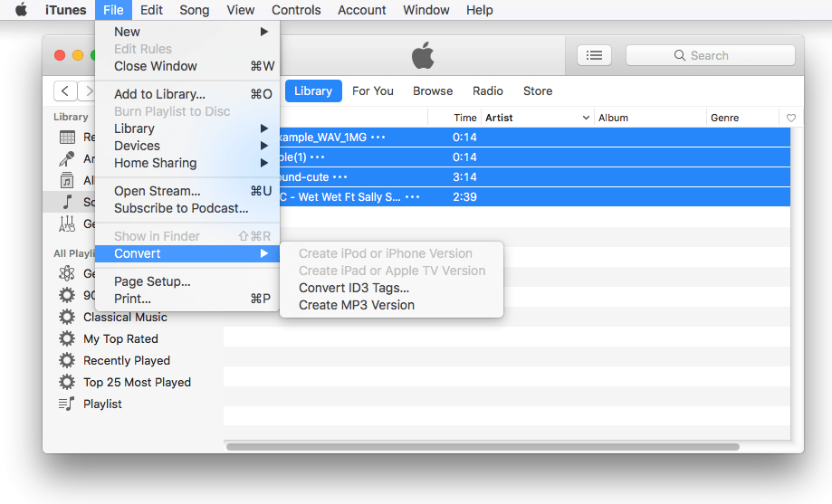Viewport: 832px width, 504px height.
Task: Click the heart Love column header
Action: point(790,118)
